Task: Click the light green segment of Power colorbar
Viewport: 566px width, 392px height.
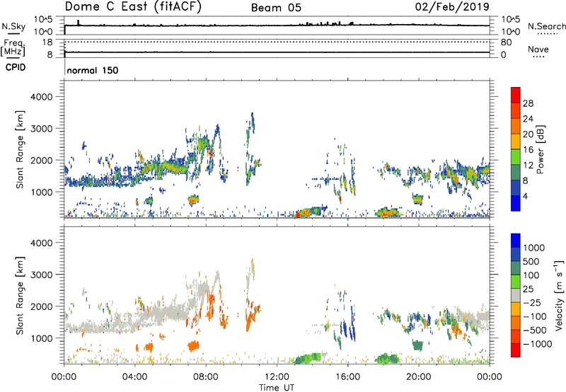Action: tap(516, 157)
